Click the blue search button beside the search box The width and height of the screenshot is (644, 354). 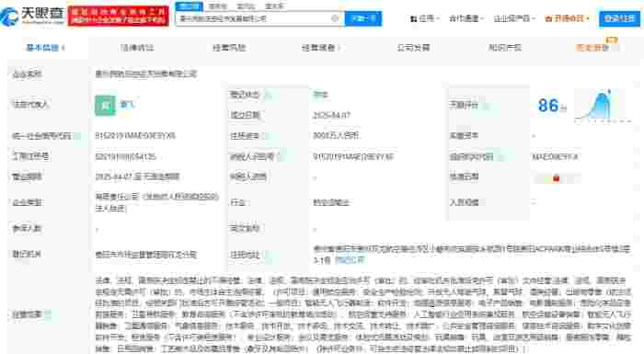[x=363, y=18]
